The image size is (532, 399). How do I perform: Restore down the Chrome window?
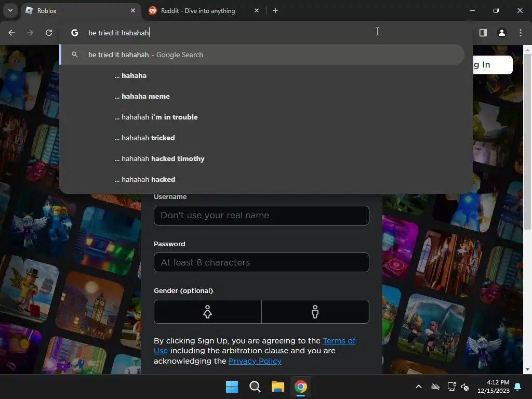496,10
